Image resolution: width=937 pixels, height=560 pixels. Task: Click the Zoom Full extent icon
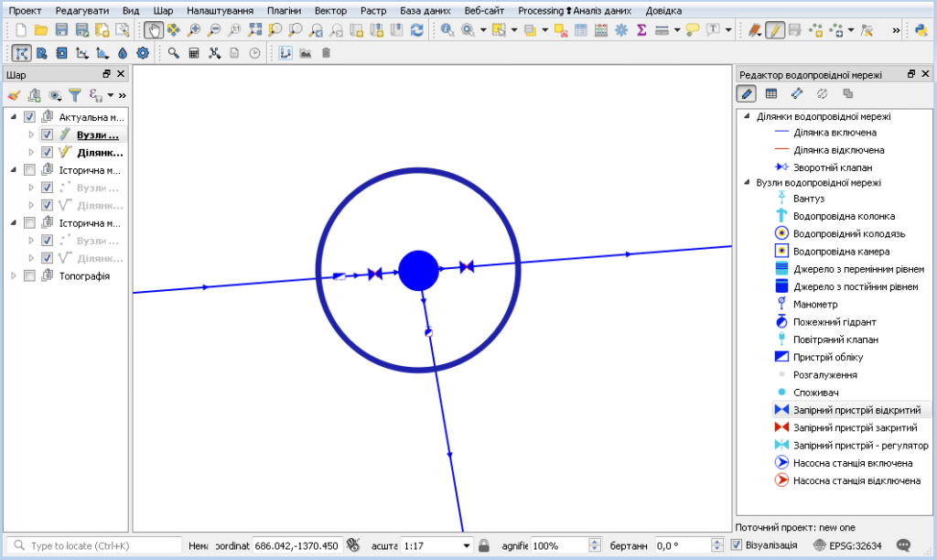pyautogui.click(x=255, y=30)
